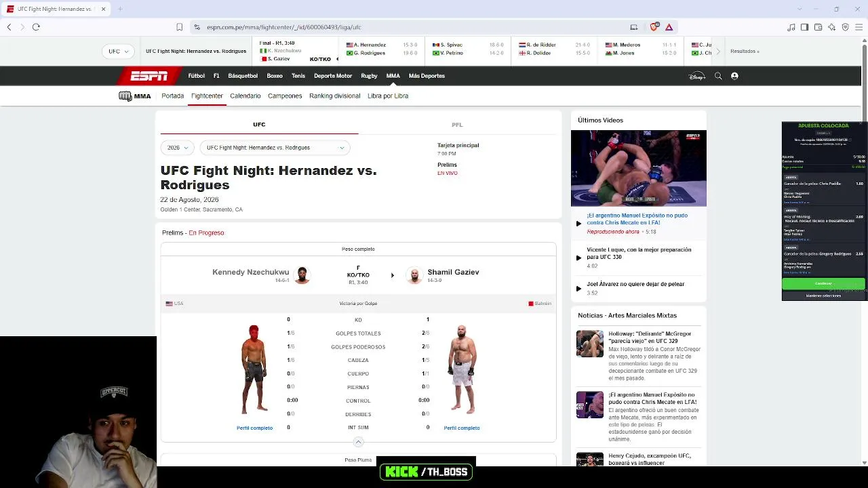Click Mantener selecciones in bet slip
The width and height of the screenshot is (868, 488).
pos(823,296)
